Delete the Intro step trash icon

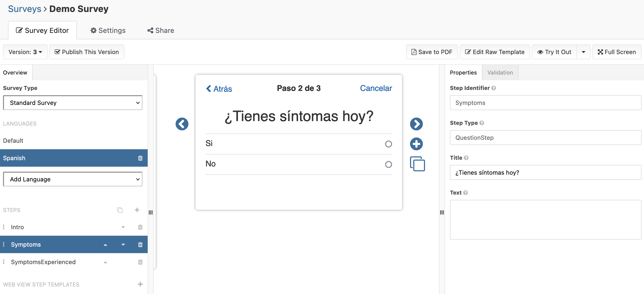tap(140, 227)
